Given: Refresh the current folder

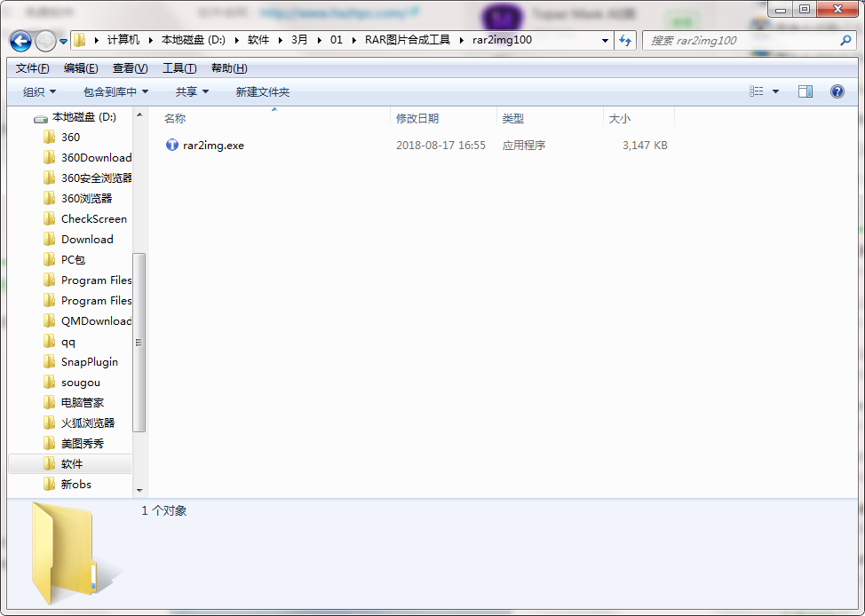Looking at the screenshot, I should [x=625, y=41].
